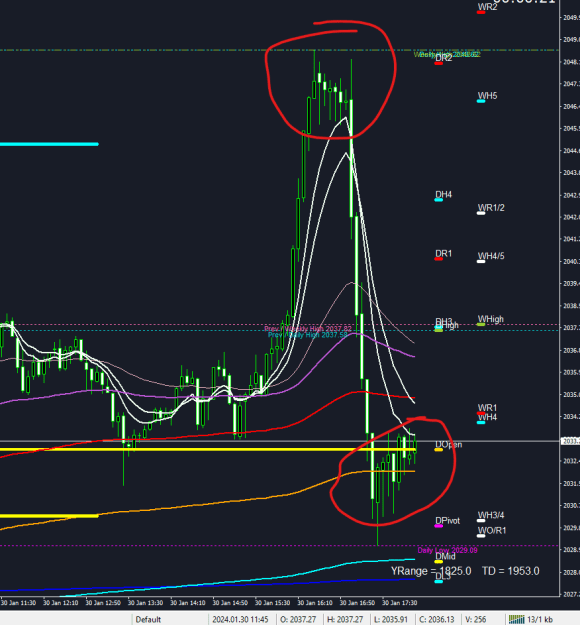Select the thick cyan horizontal line
Image resolution: width=580 pixels, height=625 pixels.
pyautogui.click(x=49, y=144)
